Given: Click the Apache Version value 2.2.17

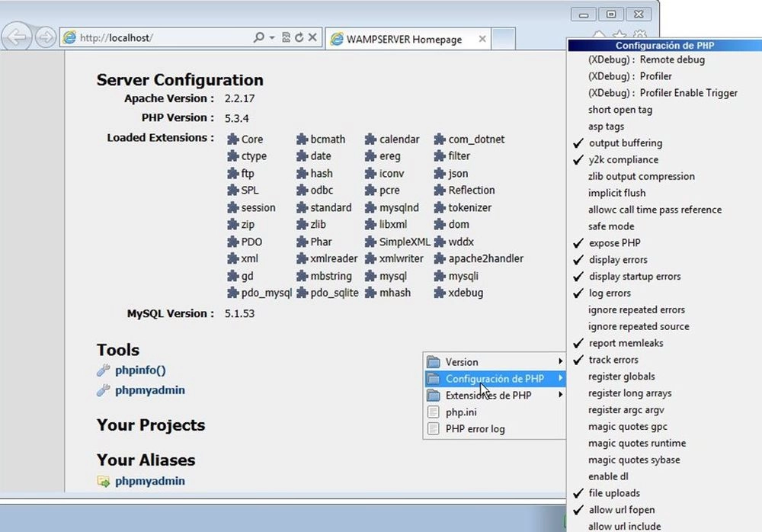Looking at the screenshot, I should (x=239, y=98).
